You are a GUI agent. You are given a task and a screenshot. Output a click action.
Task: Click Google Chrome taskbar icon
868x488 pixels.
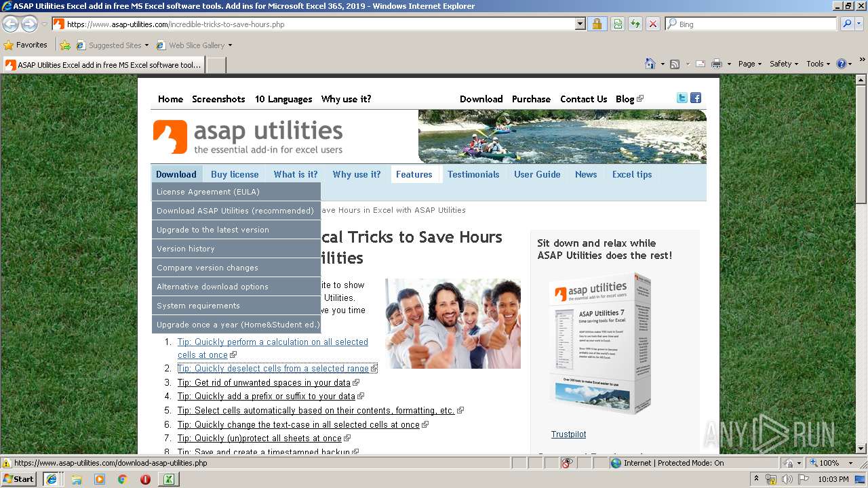[x=123, y=479]
